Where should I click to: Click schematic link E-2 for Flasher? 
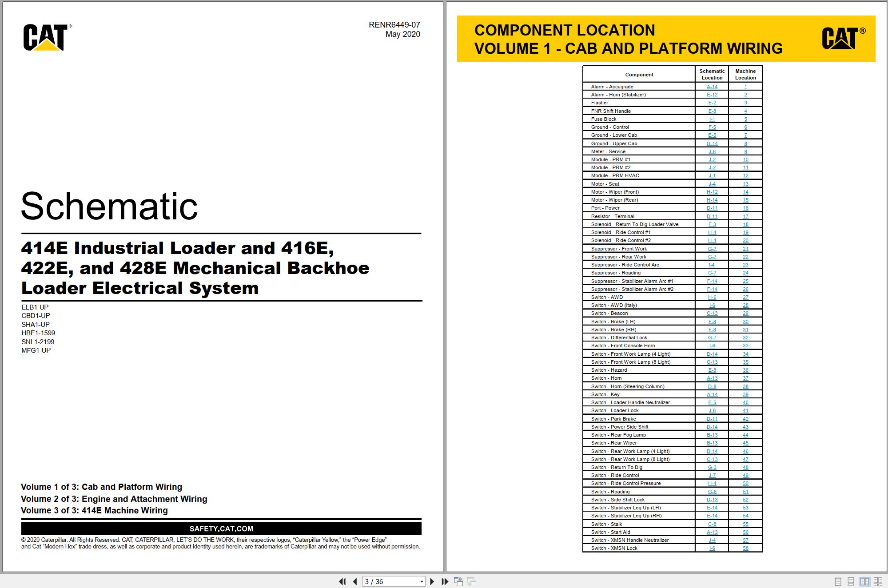[712, 103]
